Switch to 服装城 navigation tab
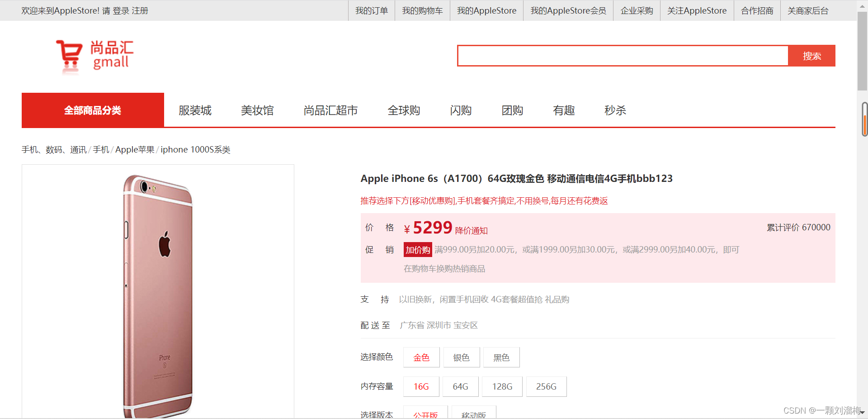The height and width of the screenshot is (419, 868). tap(195, 110)
